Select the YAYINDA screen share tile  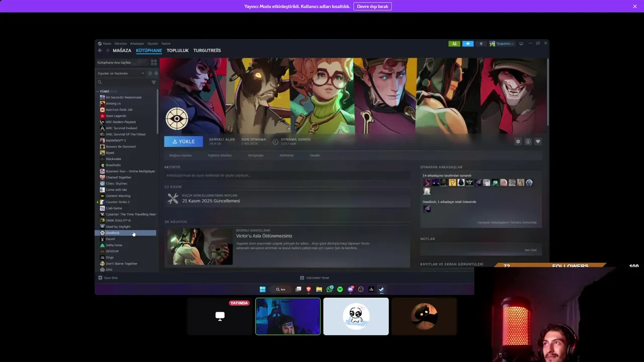pos(220,316)
